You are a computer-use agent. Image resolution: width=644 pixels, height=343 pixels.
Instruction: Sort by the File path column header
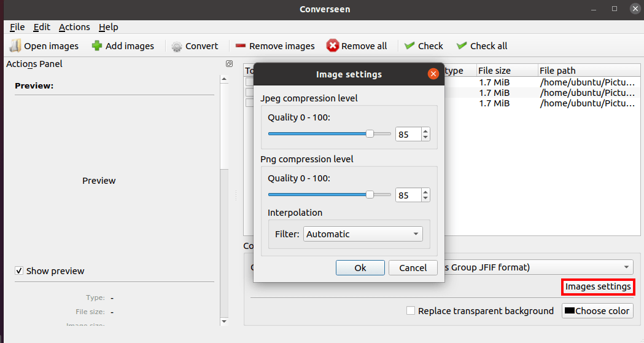click(x=589, y=70)
